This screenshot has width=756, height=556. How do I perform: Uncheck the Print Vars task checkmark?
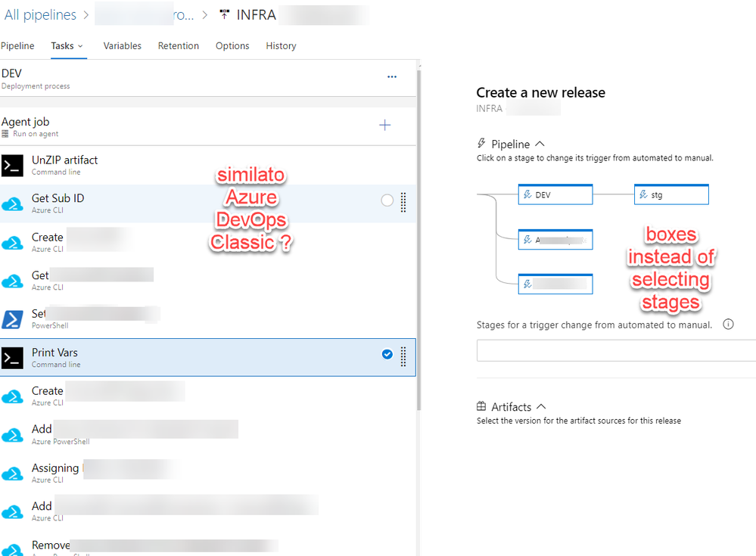coord(387,354)
